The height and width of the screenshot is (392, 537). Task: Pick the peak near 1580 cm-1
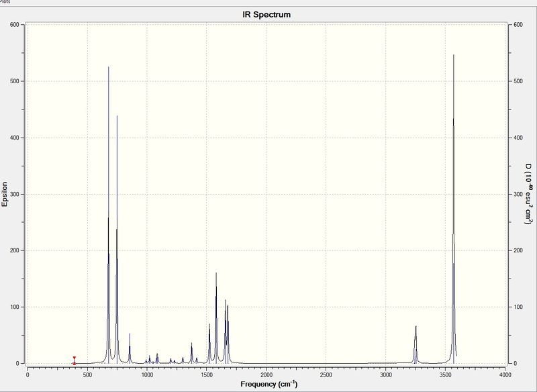pos(216,317)
